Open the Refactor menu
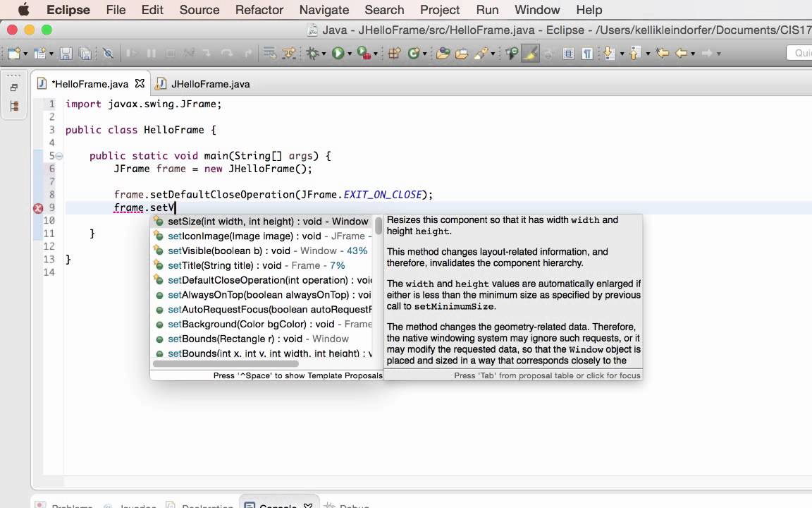The image size is (812, 508). (x=259, y=10)
